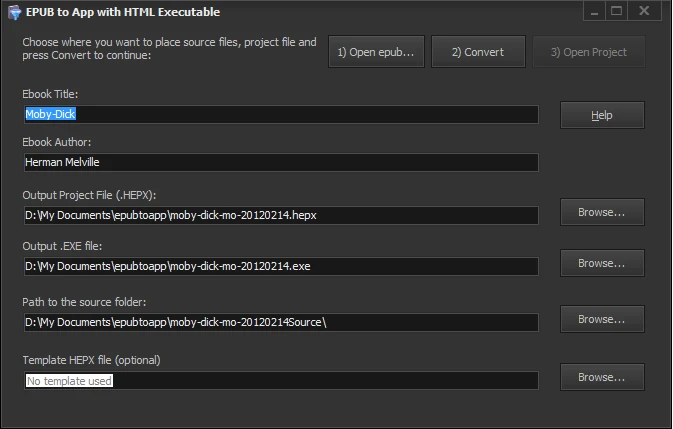Minimize the EPUB to App window
This screenshot has width=673, height=429.
593,11
